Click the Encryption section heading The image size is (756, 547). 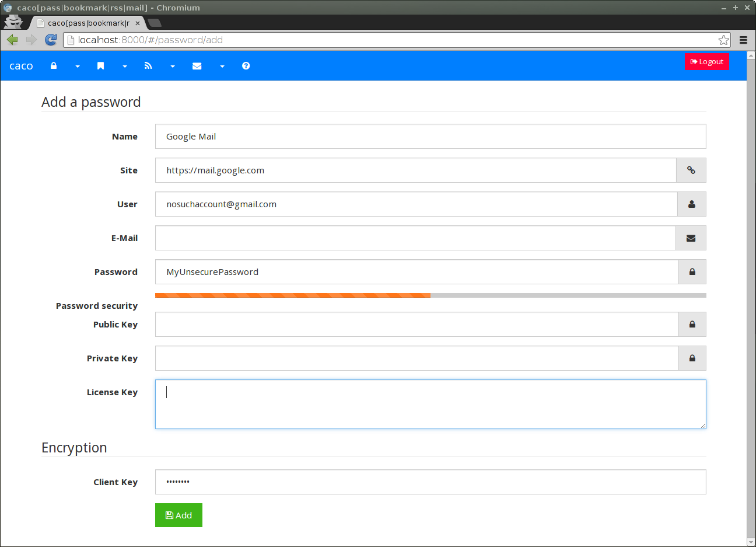click(74, 447)
